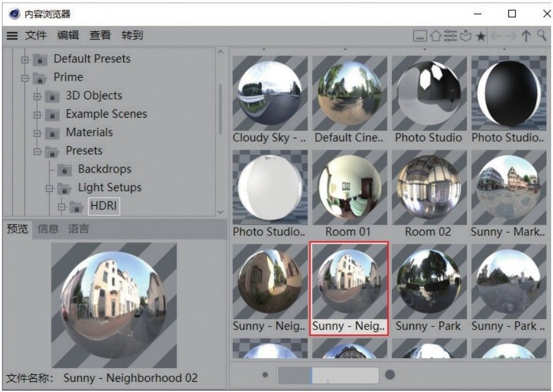Go to the home location icon
Image resolution: width=553 pixels, height=392 pixels.
(436, 35)
